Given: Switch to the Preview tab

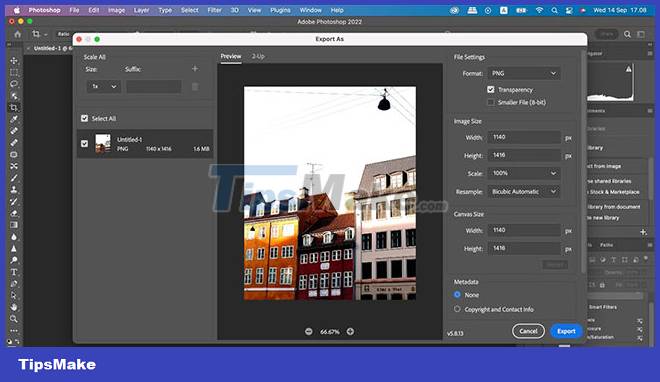Looking at the screenshot, I should [231, 56].
